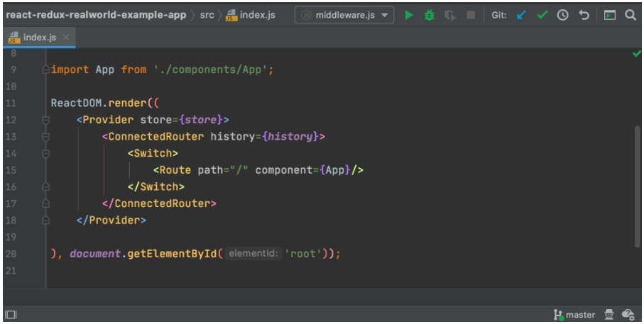Commit changes using the green checkmark
644x324 pixels.
click(542, 15)
